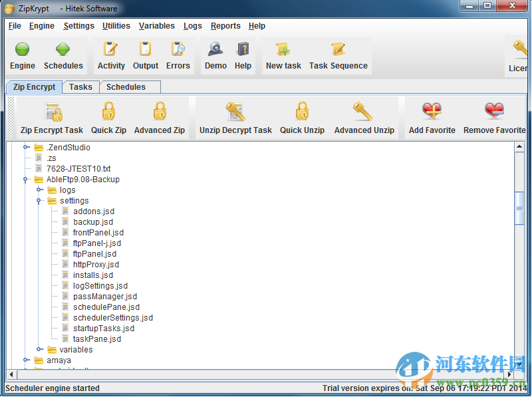Open the Variables menu
The image size is (532, 399).
[157, 26]
